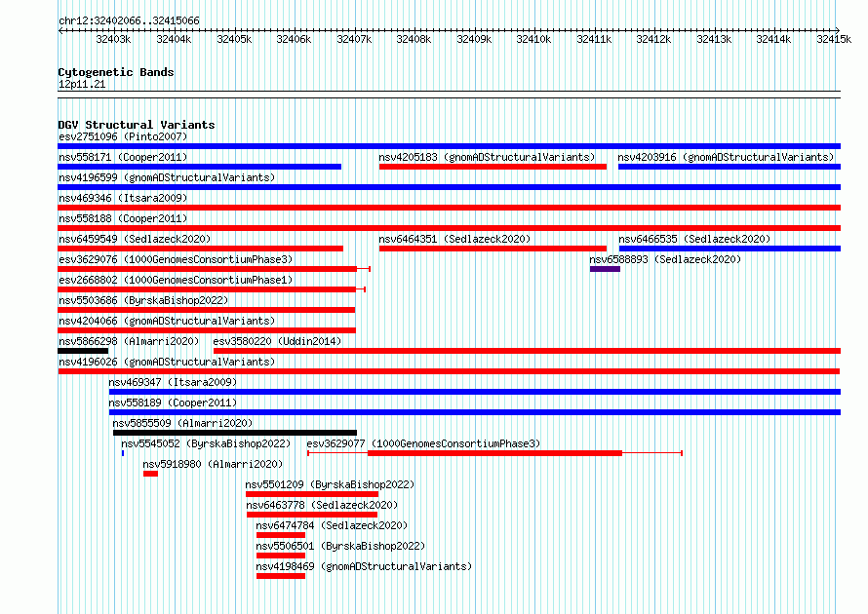
Task: Click nsv5545052 (ByrskaBishop2022) label
Action: coord(206,443)
